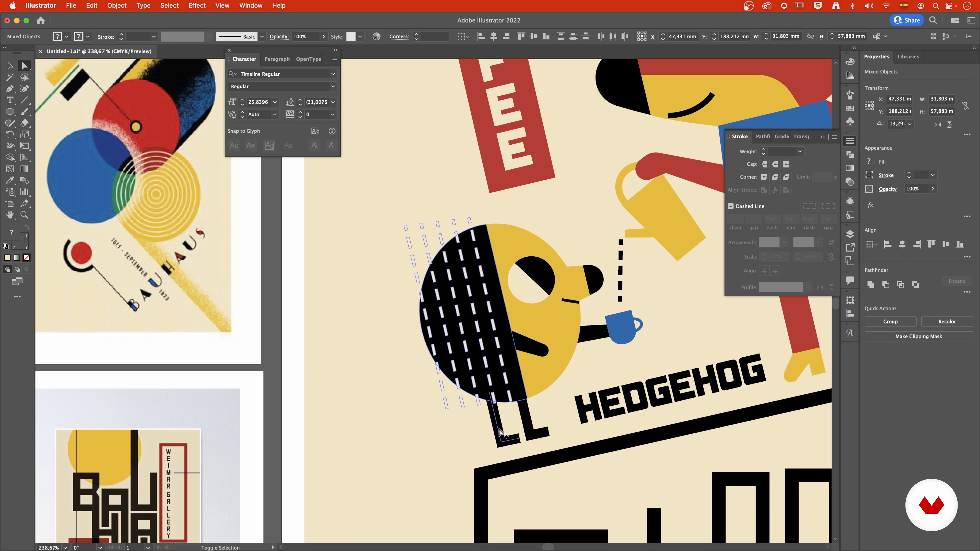
Task: Toggle constrain width and height proportions
Action: 965,105
